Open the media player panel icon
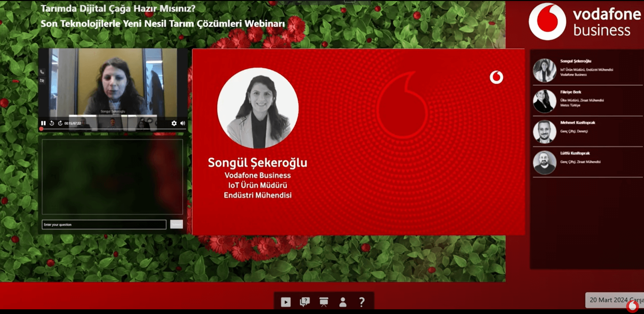Image resolution: width=644 pixels, height=314 pixels. click(285, 302)
